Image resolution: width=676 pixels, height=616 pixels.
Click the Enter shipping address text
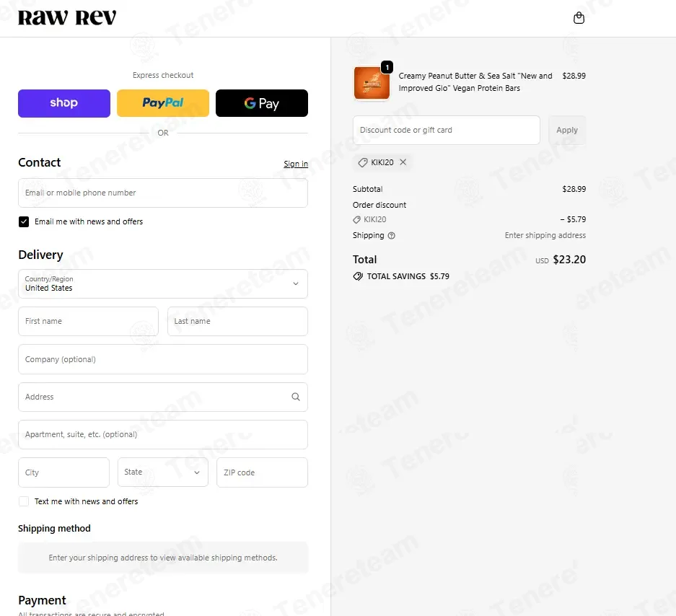545,235
